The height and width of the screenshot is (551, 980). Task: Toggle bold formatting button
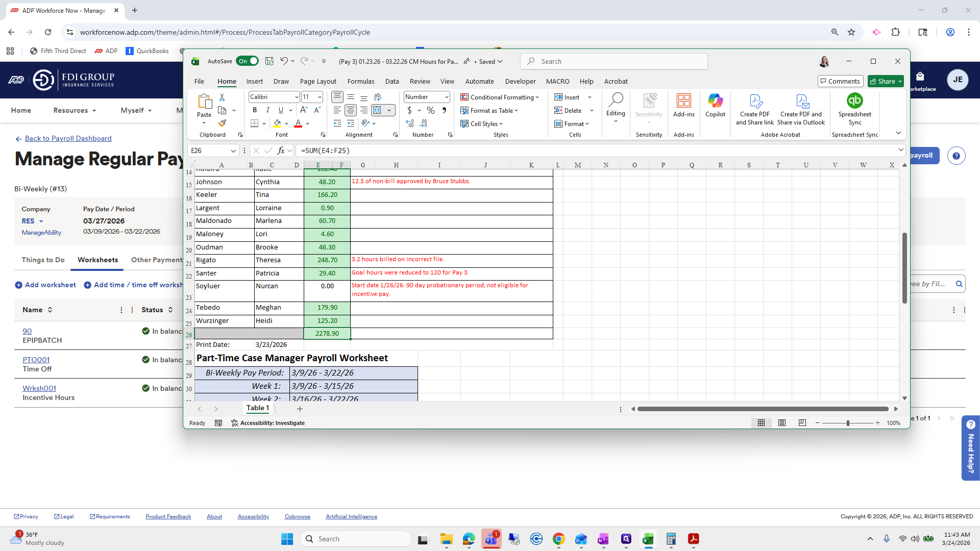(x=255, y=110)
